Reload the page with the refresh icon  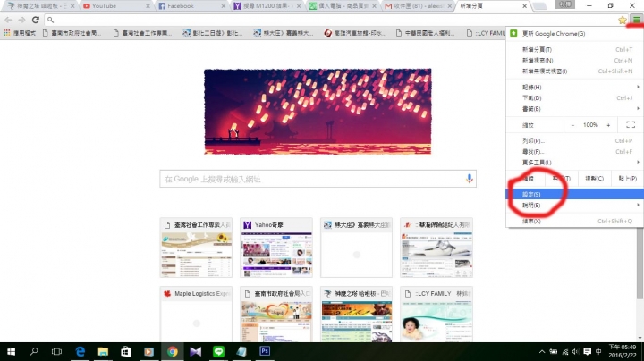click(36, 20)
